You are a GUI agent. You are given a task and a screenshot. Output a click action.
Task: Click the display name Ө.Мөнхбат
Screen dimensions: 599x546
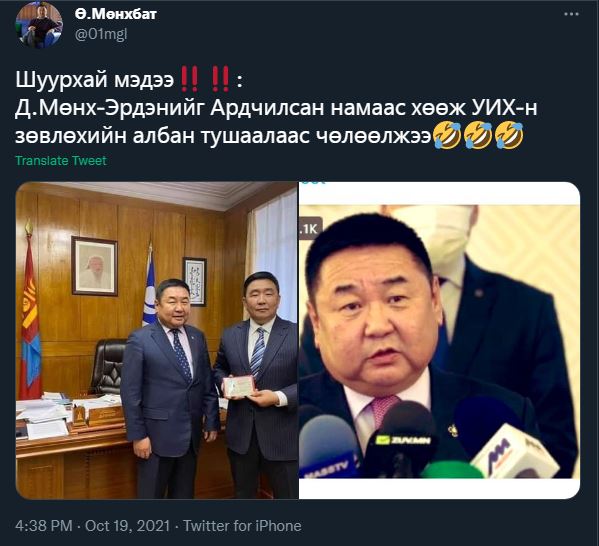click(116, 14)
